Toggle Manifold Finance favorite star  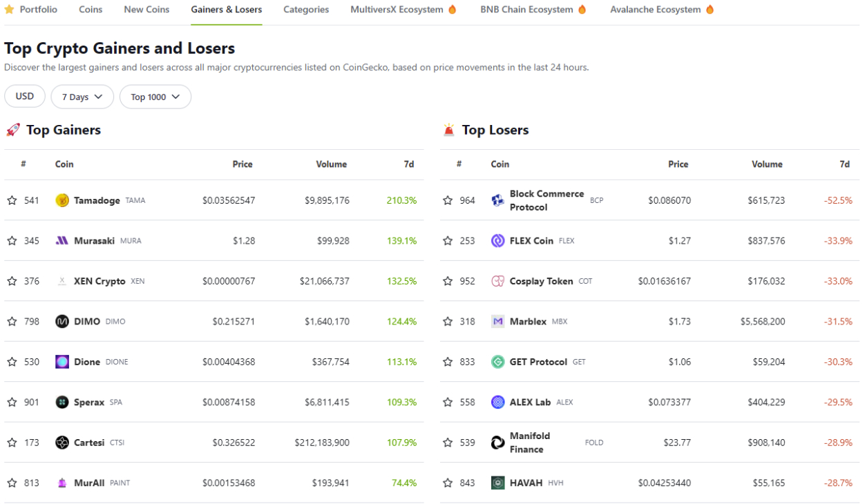point(448,443)
